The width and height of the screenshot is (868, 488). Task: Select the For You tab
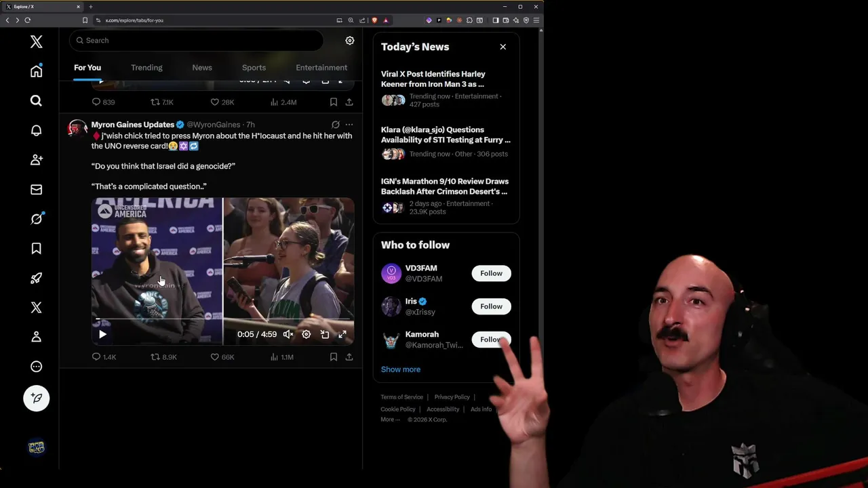(x=87, y=68)
